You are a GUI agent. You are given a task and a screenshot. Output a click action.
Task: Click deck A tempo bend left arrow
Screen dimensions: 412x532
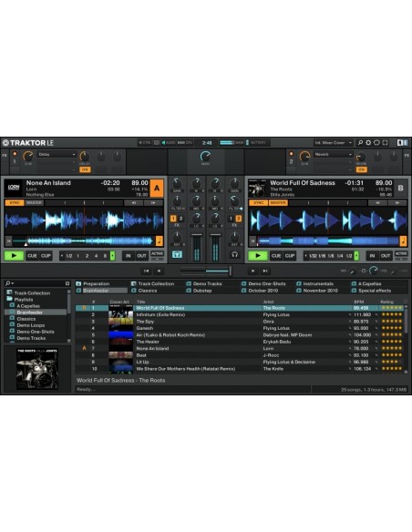click(133, 203)
